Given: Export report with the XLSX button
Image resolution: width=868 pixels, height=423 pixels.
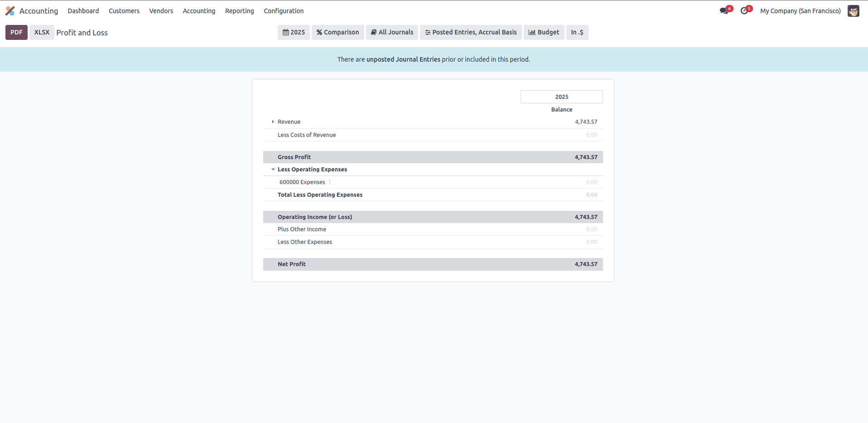Looking at the screenshot, I should pyautogui.click(x=42, y=32).
